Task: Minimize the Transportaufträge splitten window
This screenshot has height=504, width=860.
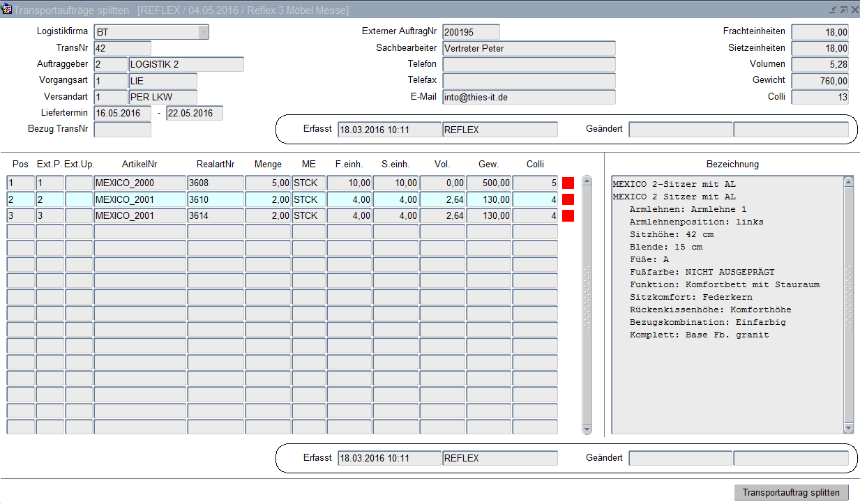Action: (832, 10)
